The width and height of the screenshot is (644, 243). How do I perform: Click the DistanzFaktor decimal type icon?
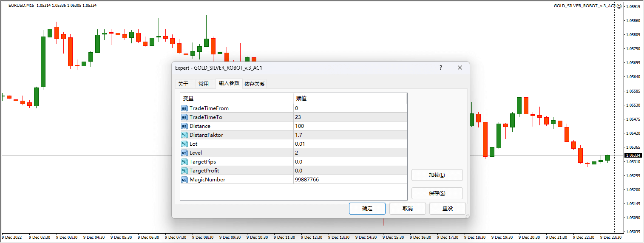184,135
